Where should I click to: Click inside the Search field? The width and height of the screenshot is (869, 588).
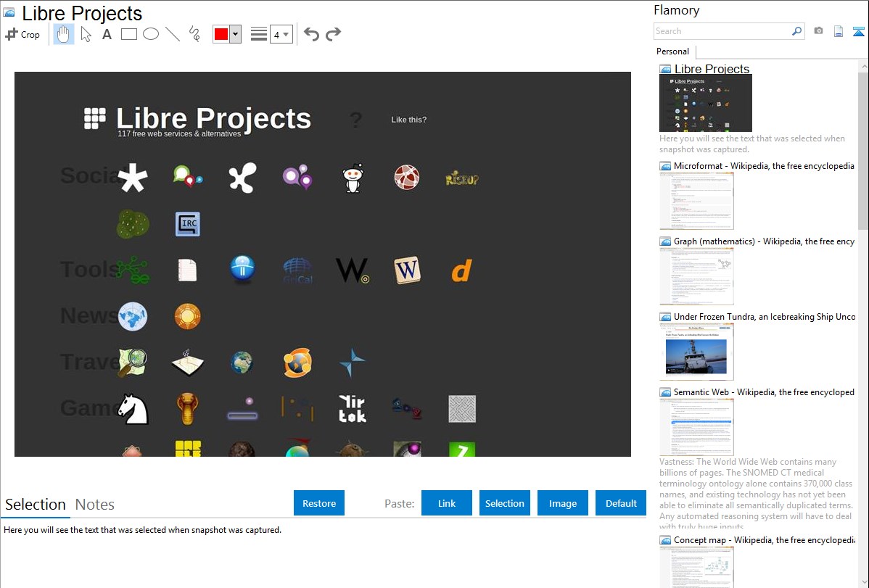click(722, 31)
